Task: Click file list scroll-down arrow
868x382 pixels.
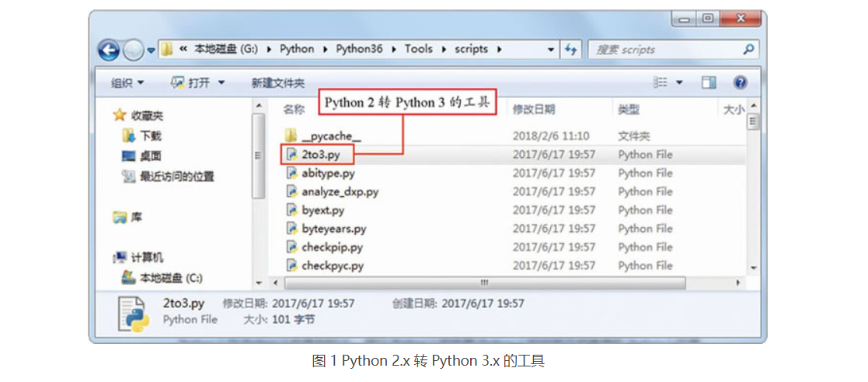Action: [x=752, y=268]
